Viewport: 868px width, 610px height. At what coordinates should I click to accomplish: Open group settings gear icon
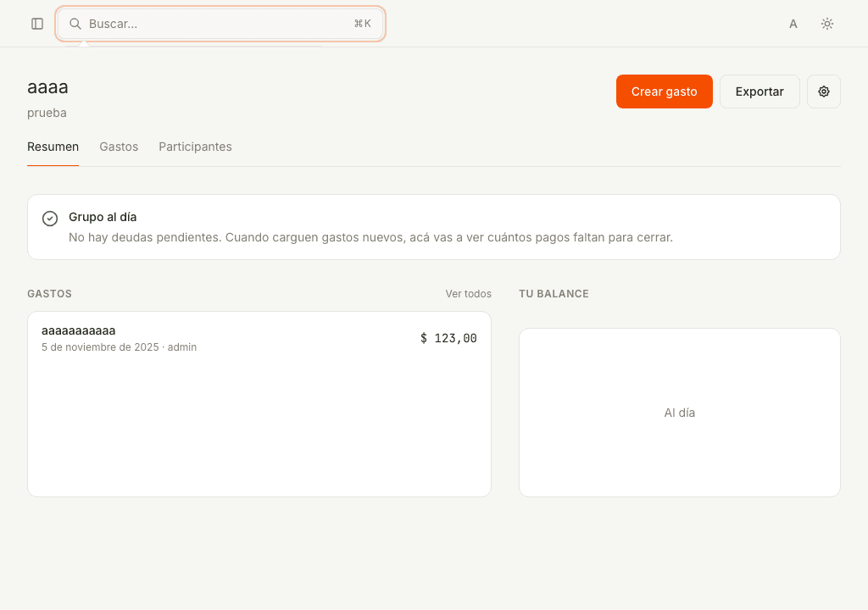coord(824,91)
